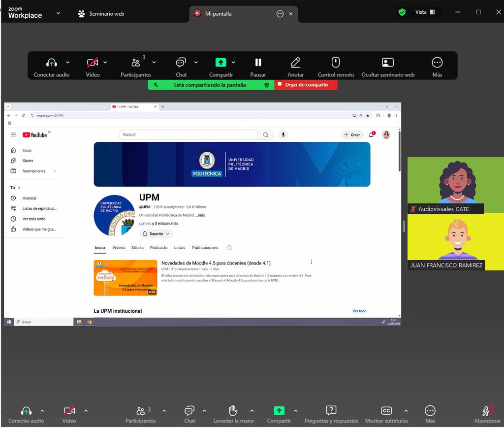The image size is (504, 428).
Task: Expand Compartir options arrow in the floating toolbar
Action: [233, 63]
